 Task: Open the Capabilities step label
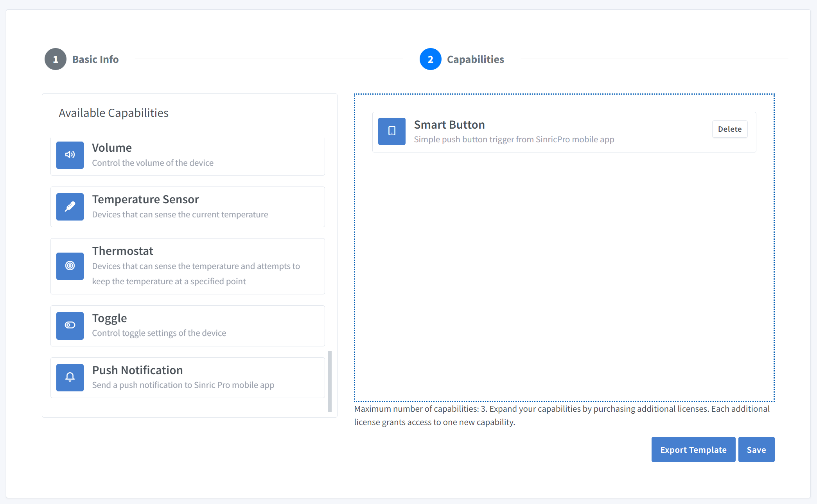475,59
